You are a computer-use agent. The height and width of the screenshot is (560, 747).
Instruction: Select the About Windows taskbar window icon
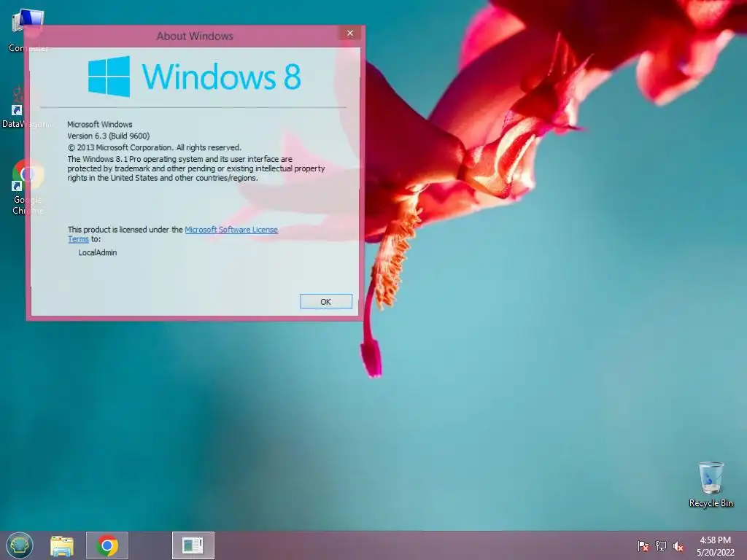click(193, 545)
